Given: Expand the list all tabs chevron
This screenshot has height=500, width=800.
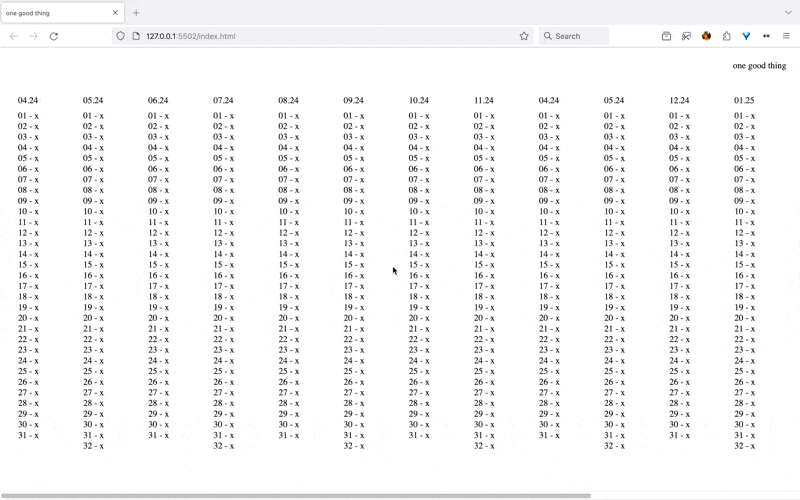Looking at the screenshot, I should coord(786,13).
